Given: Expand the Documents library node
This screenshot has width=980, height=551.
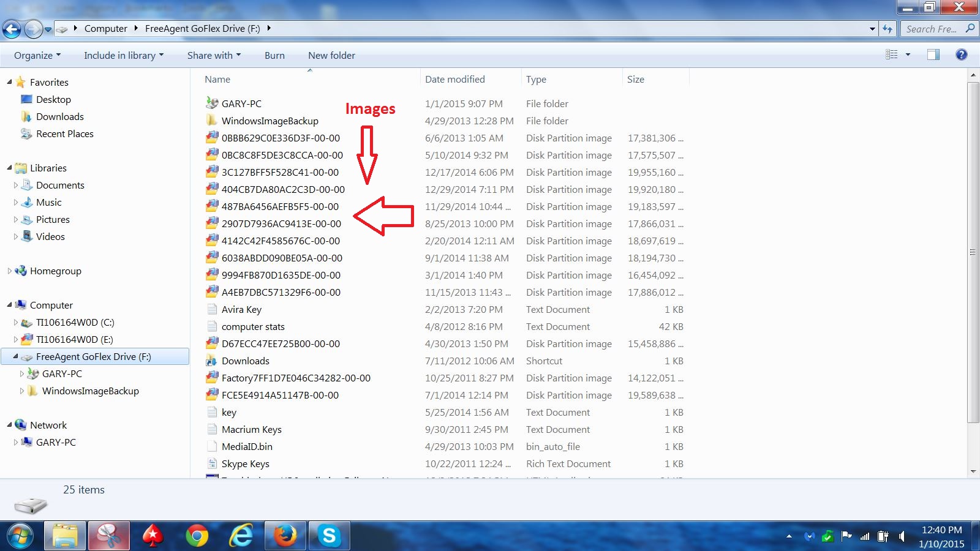Looking at the screenshot, I should pyautogui.click(x=16, y=185).
